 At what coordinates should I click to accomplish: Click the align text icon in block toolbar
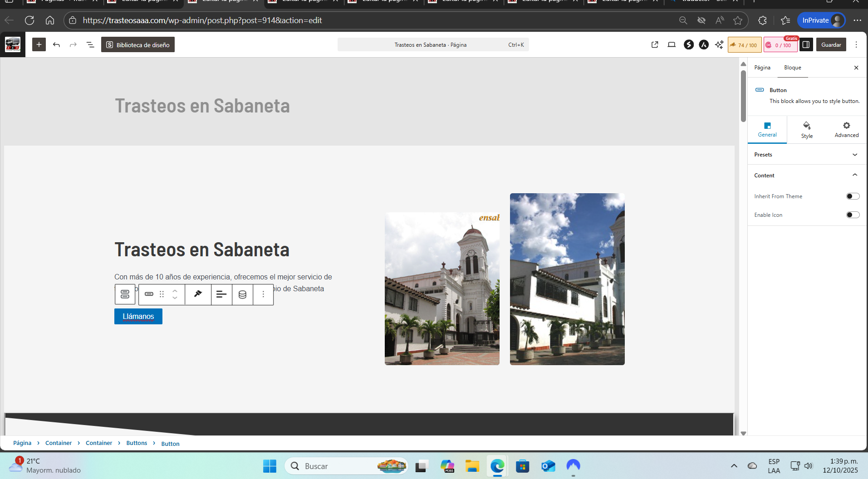tap(221, 294)
